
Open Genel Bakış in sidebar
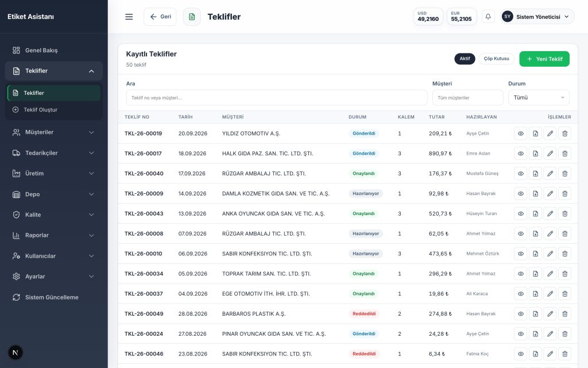(x=53, y=51)
